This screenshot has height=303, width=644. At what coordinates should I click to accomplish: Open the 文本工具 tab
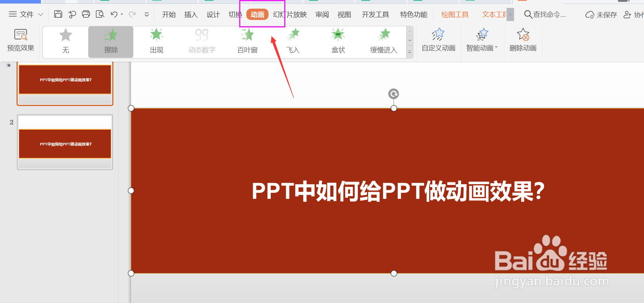coord(494,15)
